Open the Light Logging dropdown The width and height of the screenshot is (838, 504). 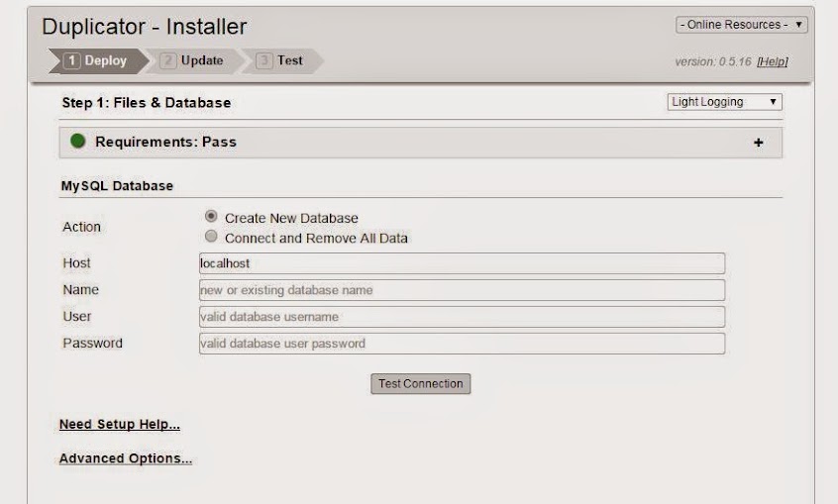click(724, 102)
